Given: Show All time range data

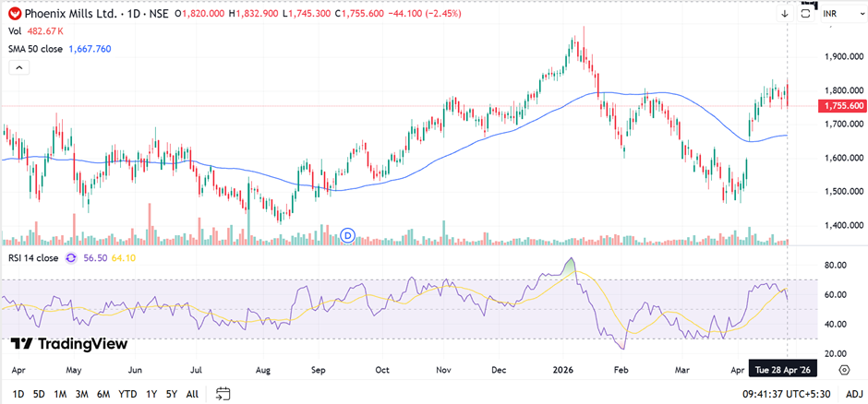Looking at the screenshot, I should point(192,394).
